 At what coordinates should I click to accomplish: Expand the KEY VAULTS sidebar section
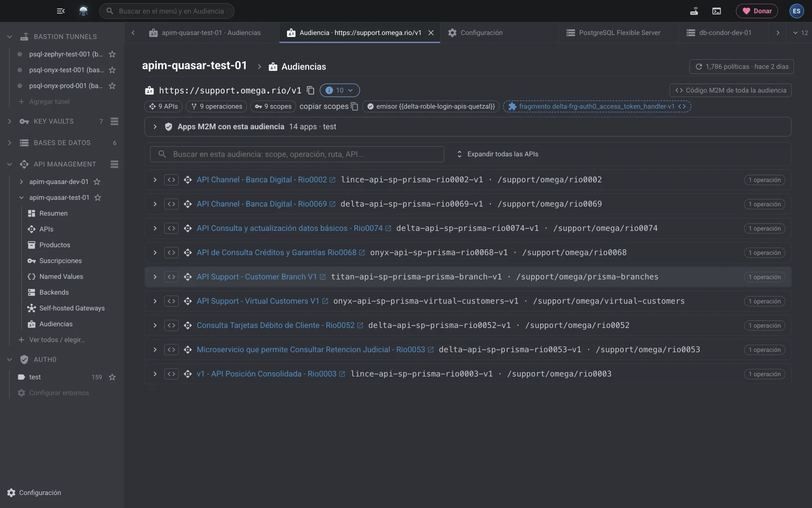click(x=10, y=121)
